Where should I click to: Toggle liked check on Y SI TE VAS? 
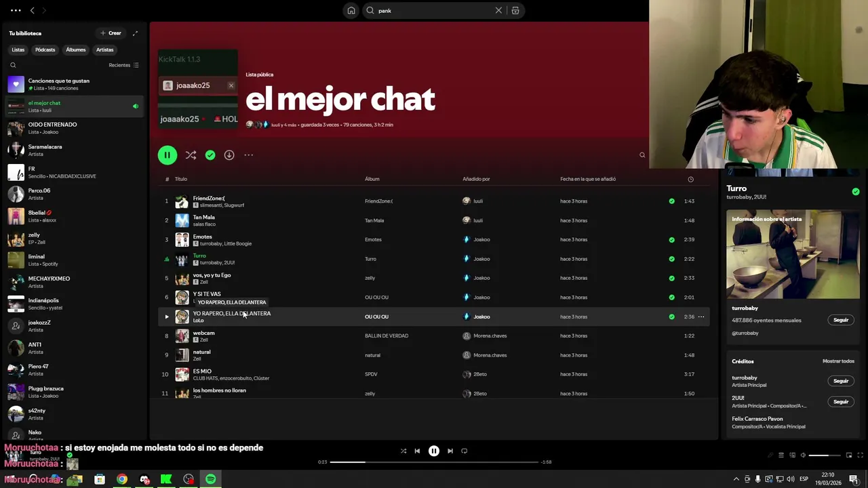coord(671,298)
